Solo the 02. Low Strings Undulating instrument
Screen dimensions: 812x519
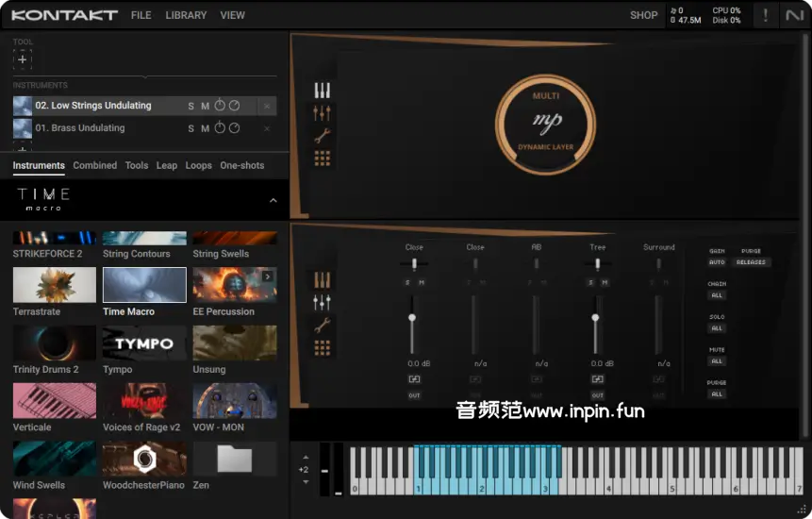pos(191,106)
